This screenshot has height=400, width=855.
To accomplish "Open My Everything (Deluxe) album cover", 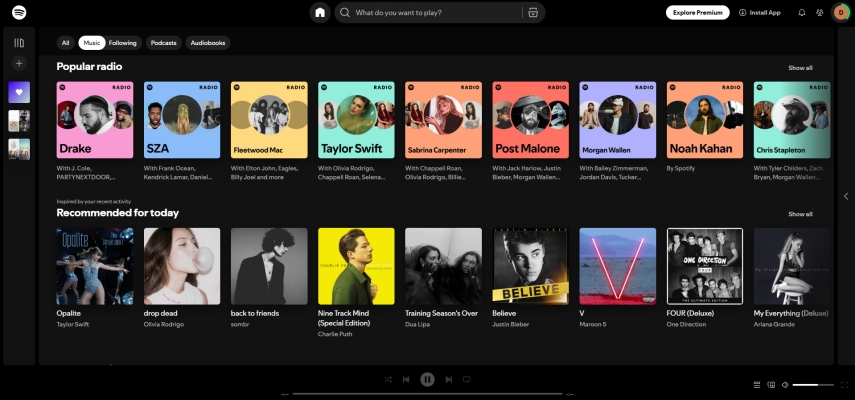I will [x=792, y=266].
